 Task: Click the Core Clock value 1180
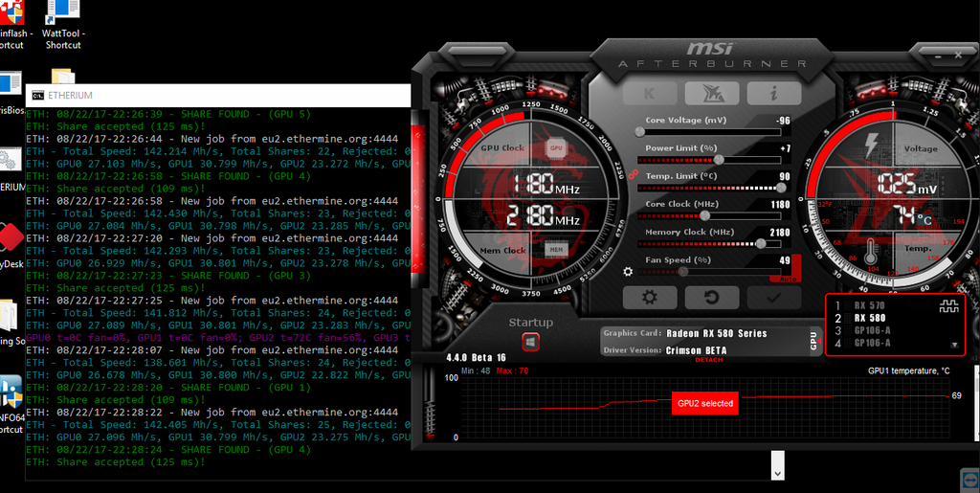coord(780,204)
